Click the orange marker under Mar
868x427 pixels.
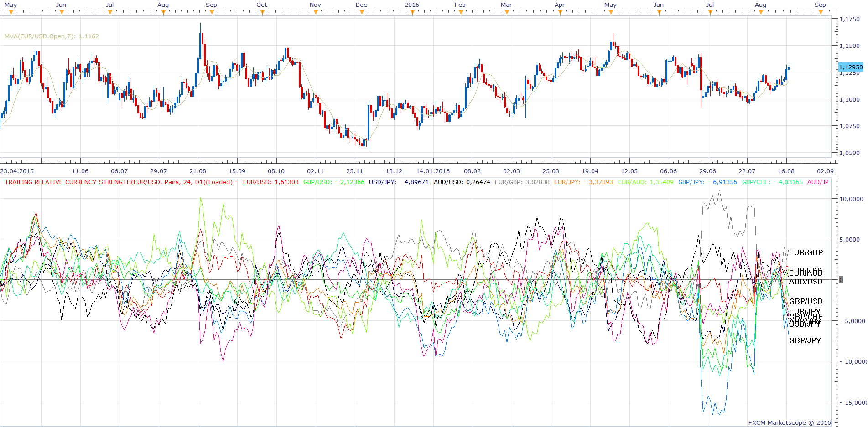click(507, 13)
